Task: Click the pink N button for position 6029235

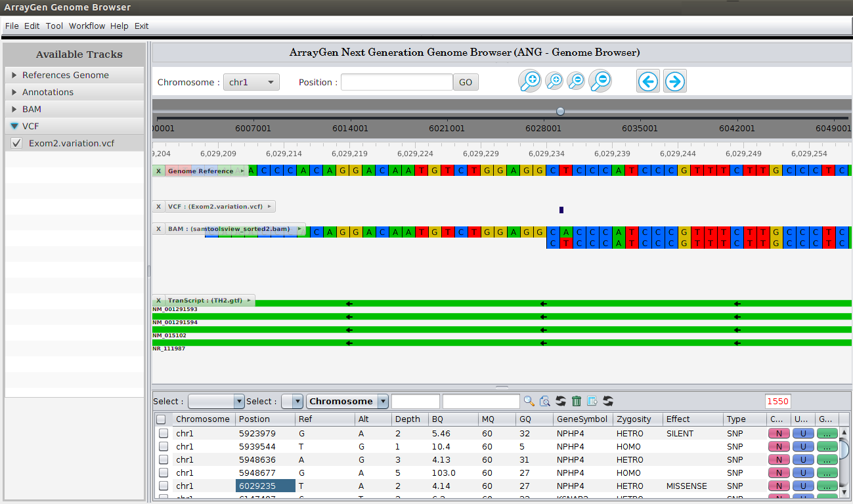Action: click(779, 486)
